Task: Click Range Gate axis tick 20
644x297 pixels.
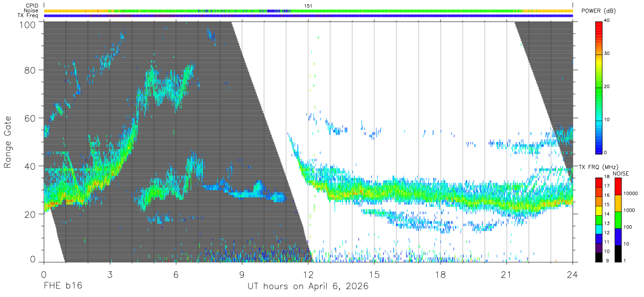Action: tap(30, 214)
